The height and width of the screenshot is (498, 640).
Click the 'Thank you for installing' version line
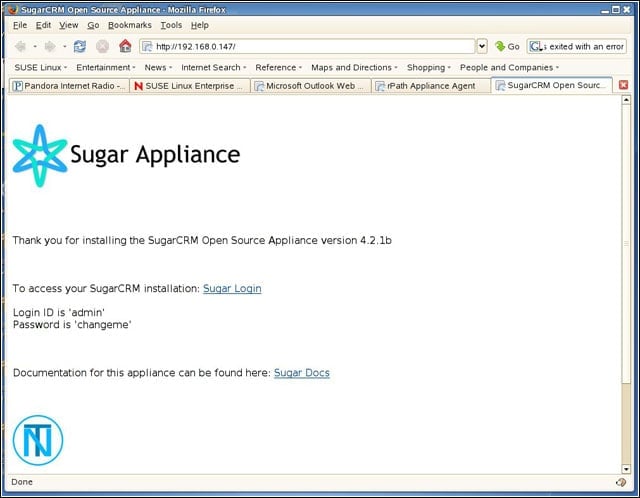coord(202,240)
